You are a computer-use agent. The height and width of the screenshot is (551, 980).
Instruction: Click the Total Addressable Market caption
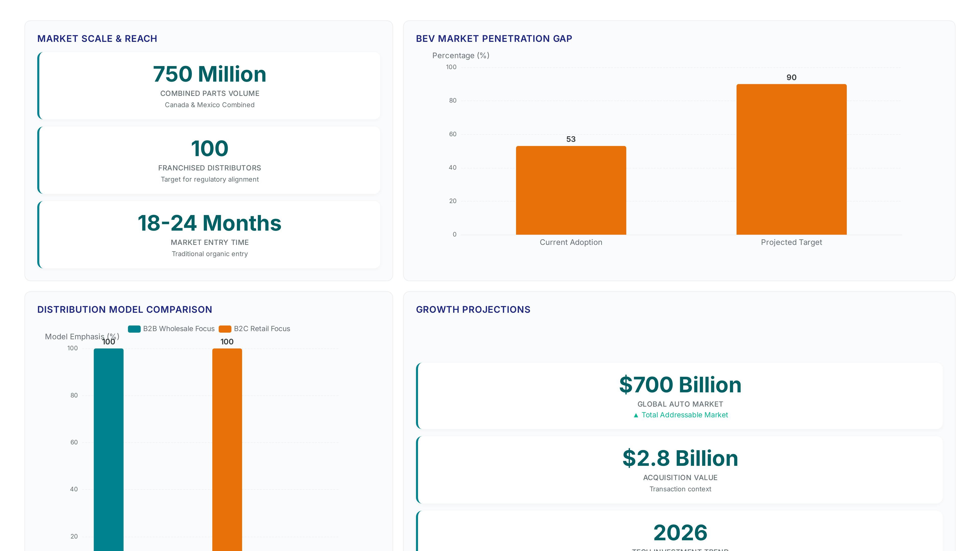click(x=684, y=415)
